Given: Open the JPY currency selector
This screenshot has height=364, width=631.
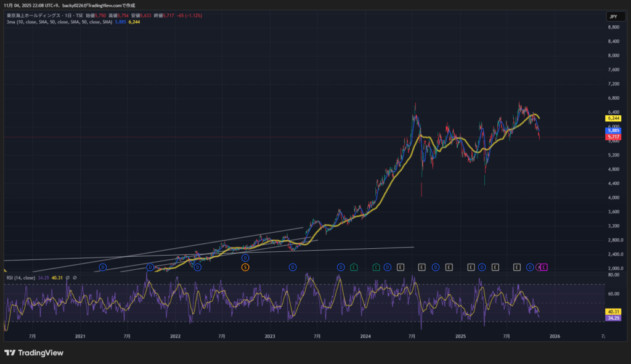Looking at the screenshot, I should [x=613, y=17].
